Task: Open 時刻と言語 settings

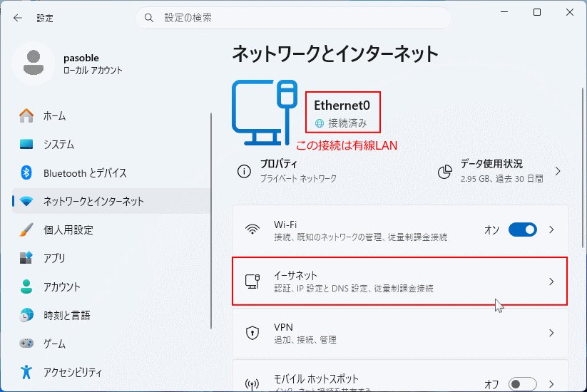Action: [x=111, y=315]
